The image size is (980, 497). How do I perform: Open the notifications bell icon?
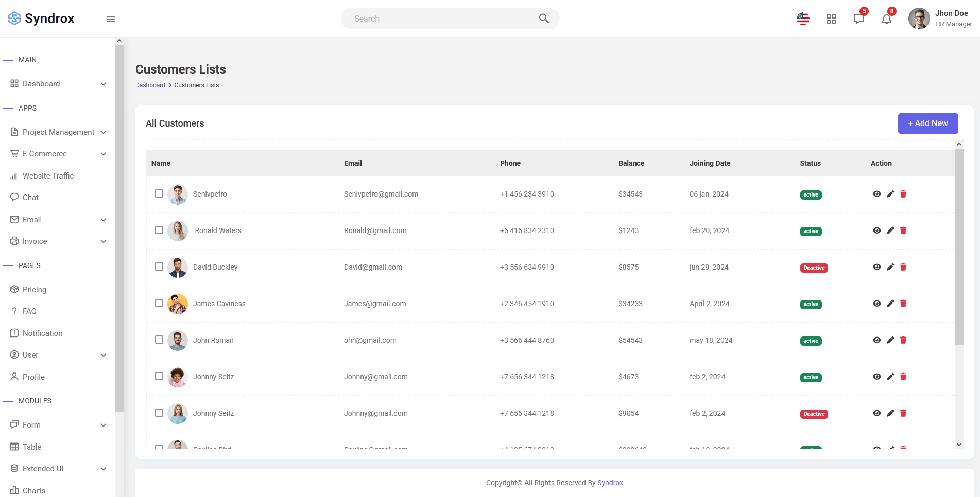pos(886,19)
